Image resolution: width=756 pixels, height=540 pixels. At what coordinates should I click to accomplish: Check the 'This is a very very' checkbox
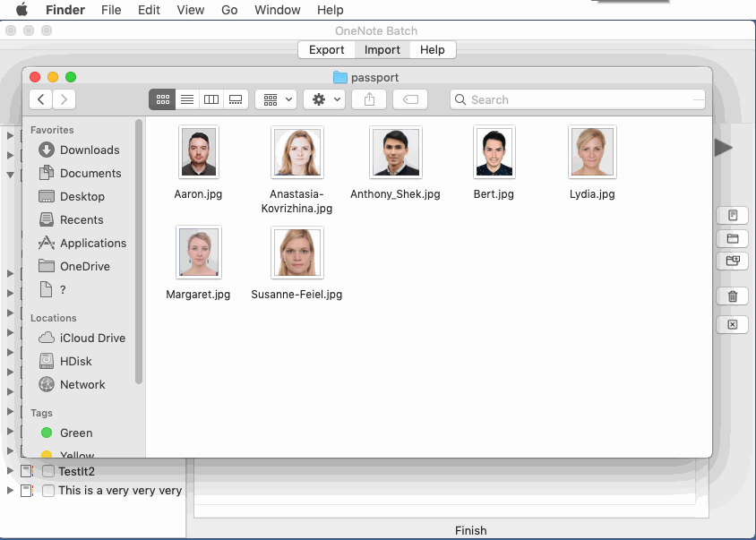tap(48, 491)
